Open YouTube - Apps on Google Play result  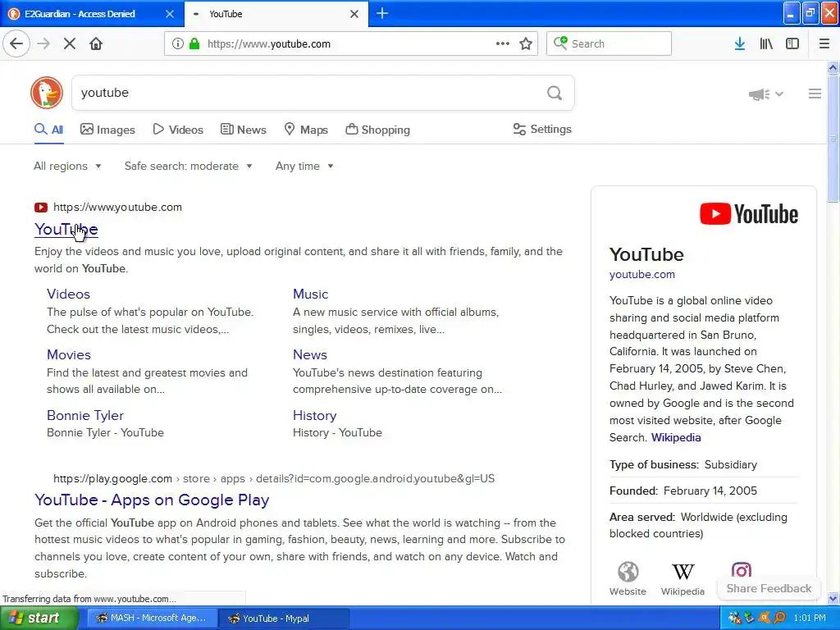pos(152,500)
